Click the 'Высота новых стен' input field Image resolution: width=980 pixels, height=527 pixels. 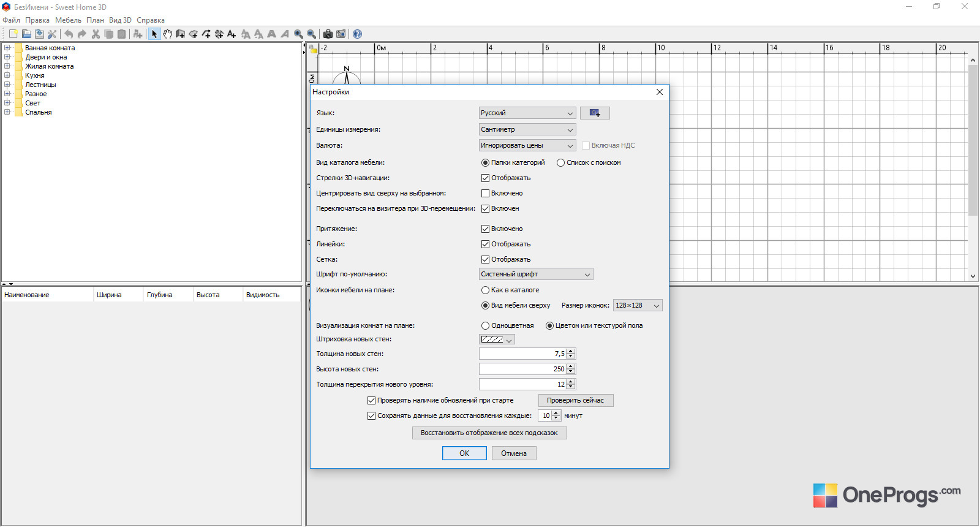point(522,369)
